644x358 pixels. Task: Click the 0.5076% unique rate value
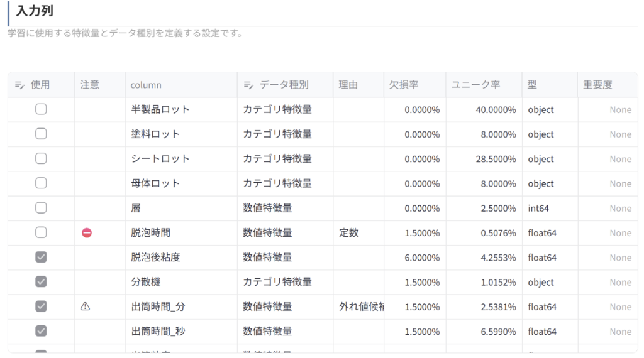pos(498,233)
